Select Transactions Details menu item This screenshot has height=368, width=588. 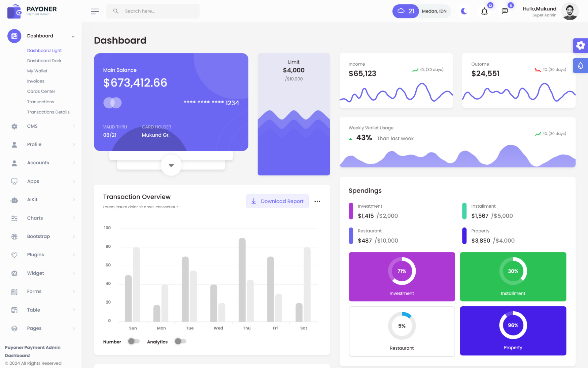pos(48,112)
